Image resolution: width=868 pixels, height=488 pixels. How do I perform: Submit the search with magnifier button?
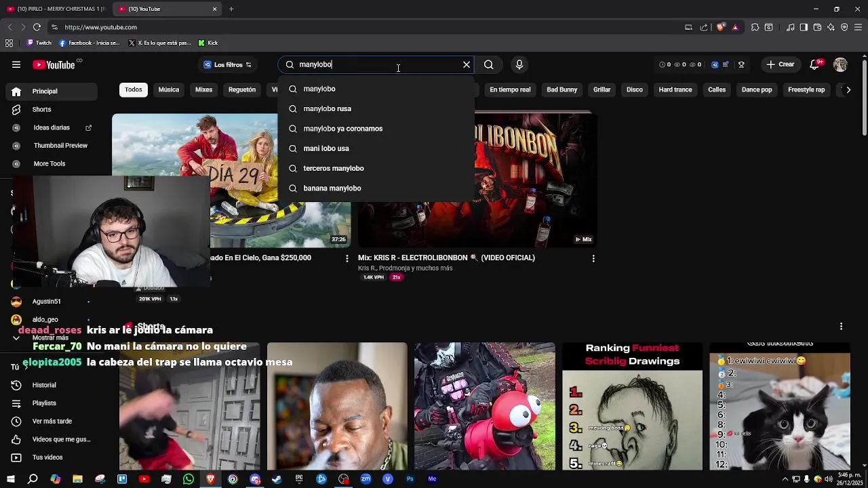pyautogui.click(x=488, y=64)
